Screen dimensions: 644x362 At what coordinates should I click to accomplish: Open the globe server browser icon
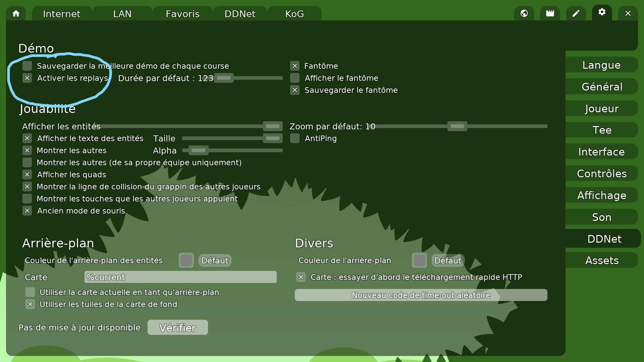[x=524, y=13]
